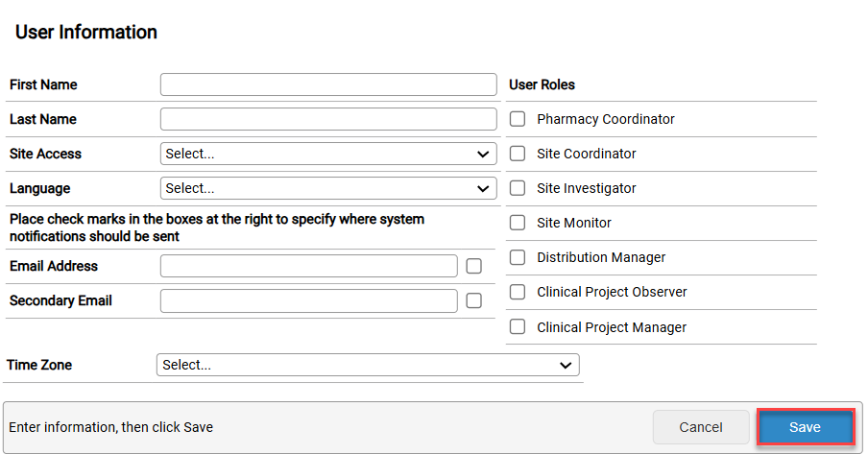The width and height of the screenshot is (868, 454).
Task: Click the Email Address input field
Action: 308,266
